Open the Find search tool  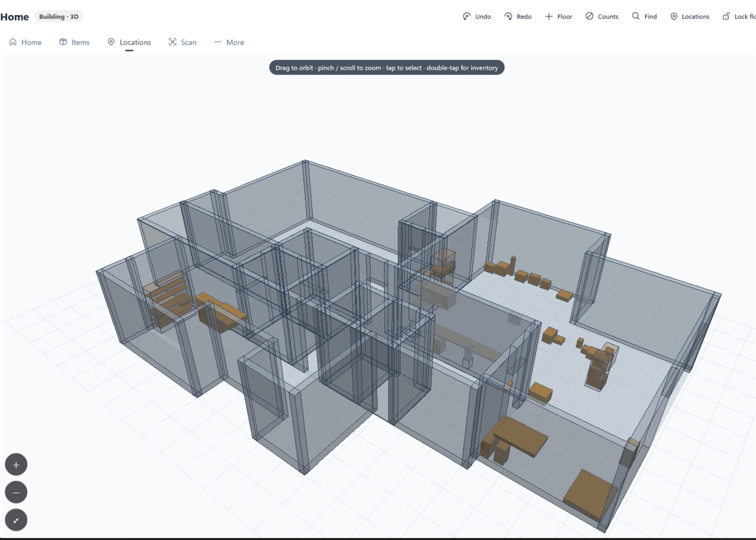644,17
